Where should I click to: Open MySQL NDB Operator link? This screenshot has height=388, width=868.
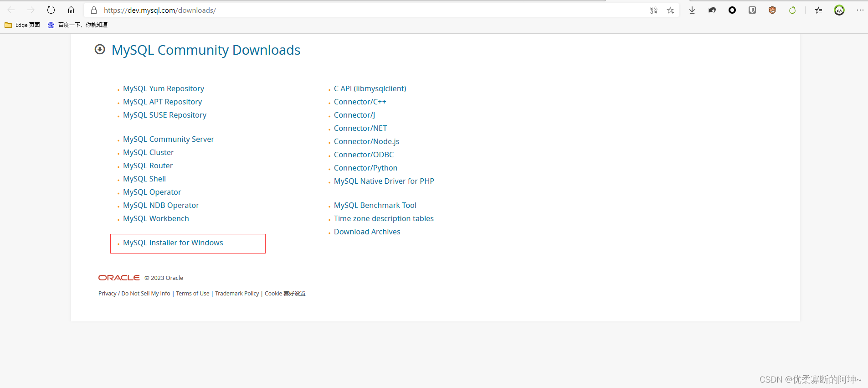point(161,205)
